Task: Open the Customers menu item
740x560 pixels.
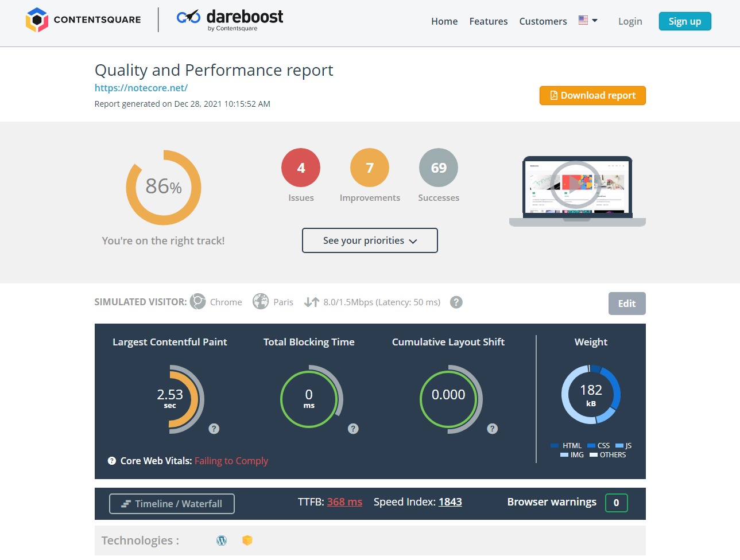Action: click(x=543, y=21)
